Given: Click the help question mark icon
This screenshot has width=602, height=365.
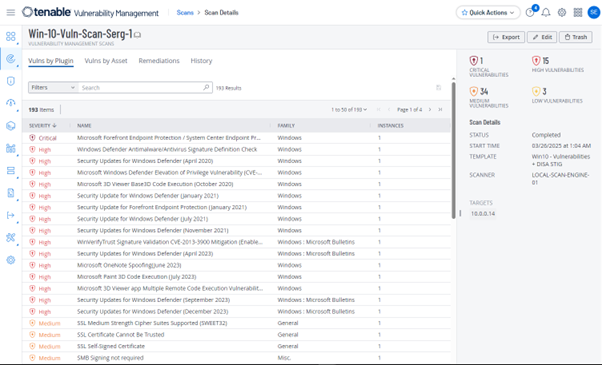Looking at the screenshot, I should [530, 13].
